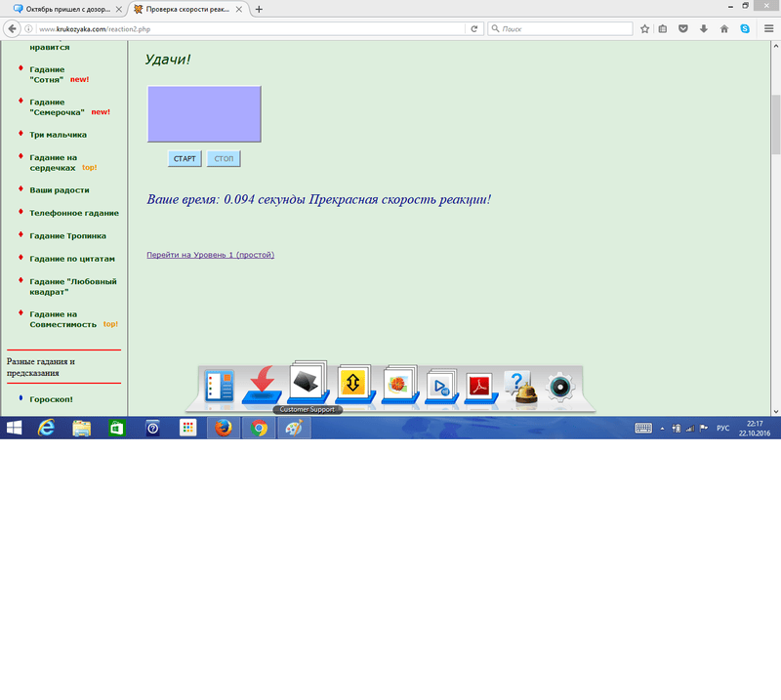Click the СТОП button
This screenshot has width=781, height=700.
coord(224,158)
